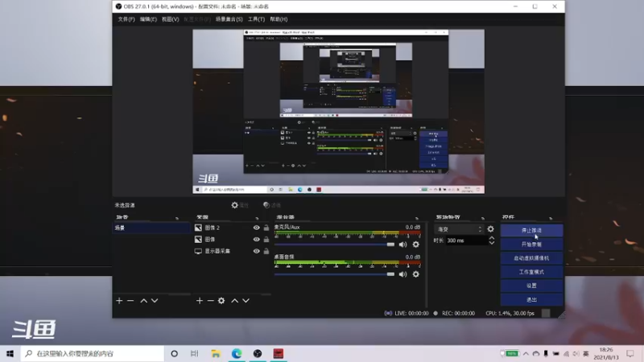This screenshot has height=362, width=644.
Task: Open Cortana circle icon on the taskbar
Action: [x=174, y=353]
